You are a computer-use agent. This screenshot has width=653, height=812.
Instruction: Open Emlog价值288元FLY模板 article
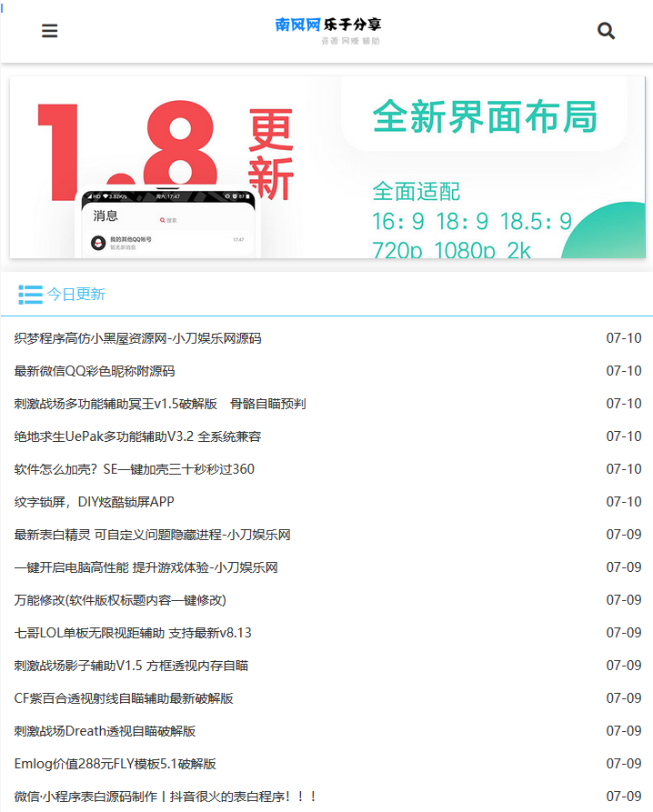[115, 764]
